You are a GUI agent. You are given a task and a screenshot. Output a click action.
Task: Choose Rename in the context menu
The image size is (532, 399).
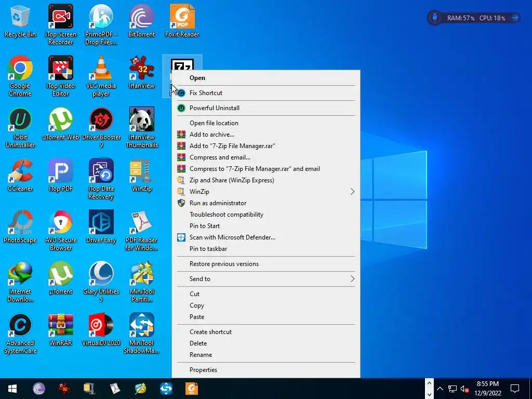coord(265,355)
